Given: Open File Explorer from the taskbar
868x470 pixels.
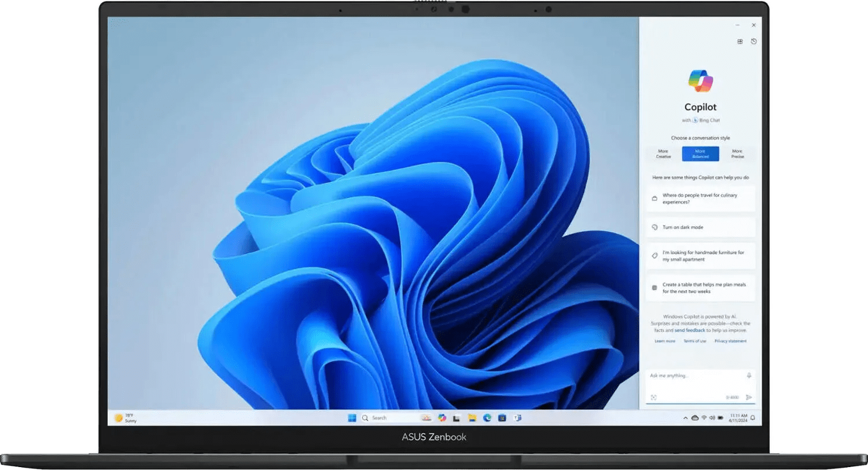Looking at the screenshot, I should (x=472, y=418).
